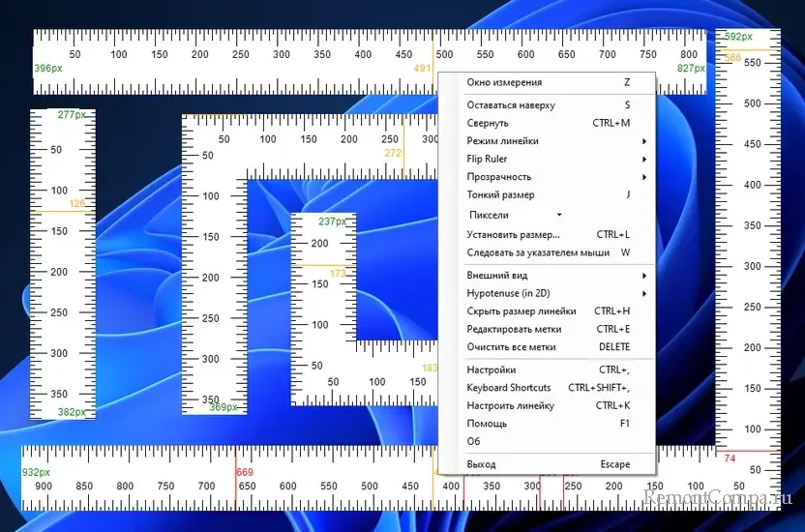Expand the "Внешний вид" submenu
The image size is (805, 532).
(548, 276)
